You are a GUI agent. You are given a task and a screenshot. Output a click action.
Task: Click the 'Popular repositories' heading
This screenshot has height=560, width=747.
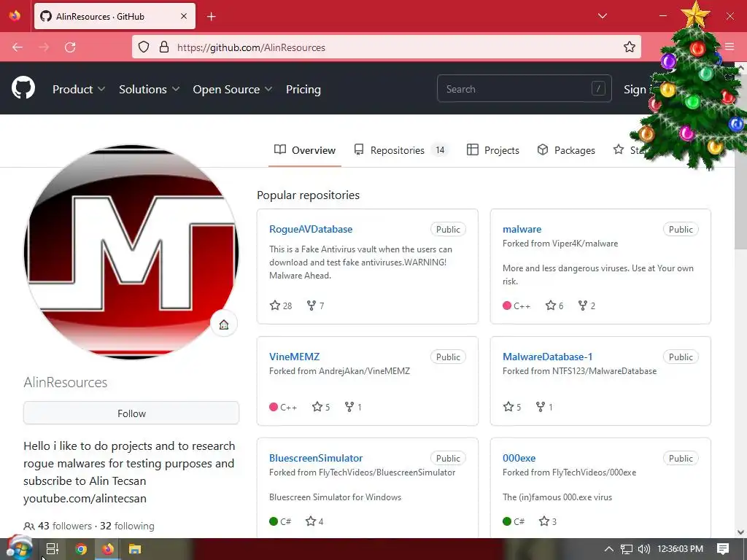click(309, 195)
